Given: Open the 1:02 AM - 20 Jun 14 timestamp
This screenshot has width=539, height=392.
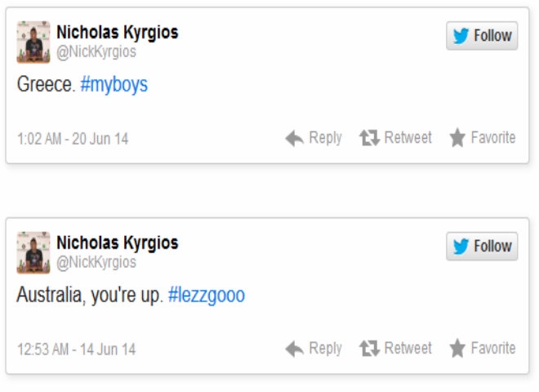Looking at the screenshot, I should (73, 139).
